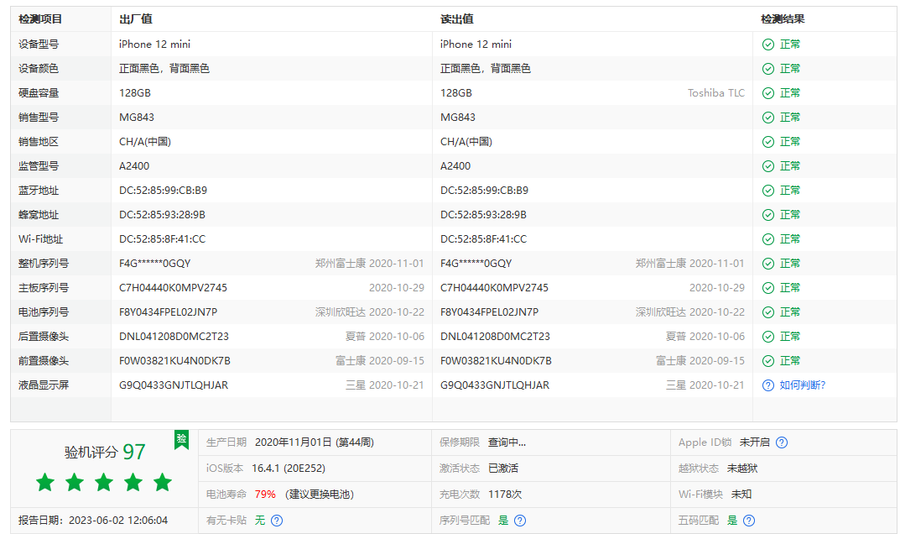
Task: Click the green check icon in 整机序列号 row
Action: pos(768,264)
